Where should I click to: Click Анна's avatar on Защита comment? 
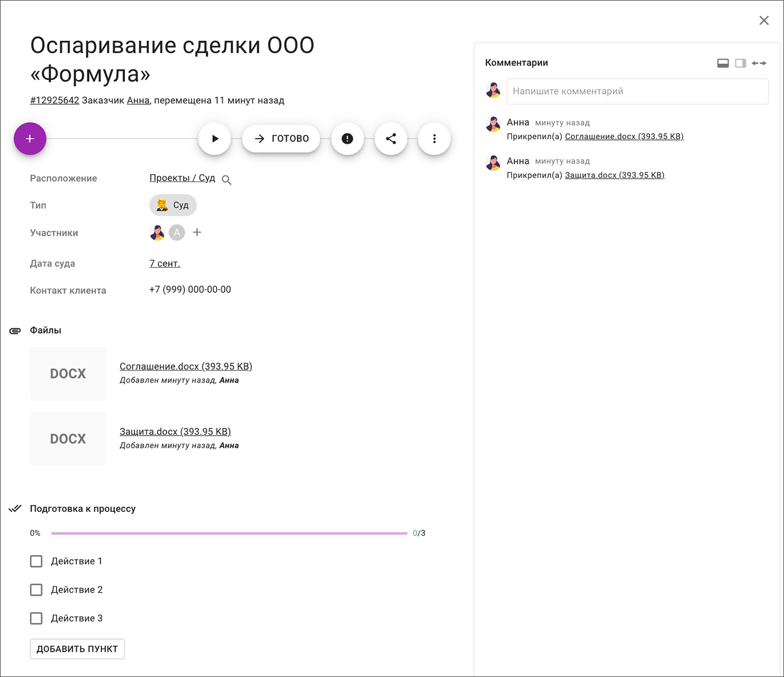tap(493, 163)
